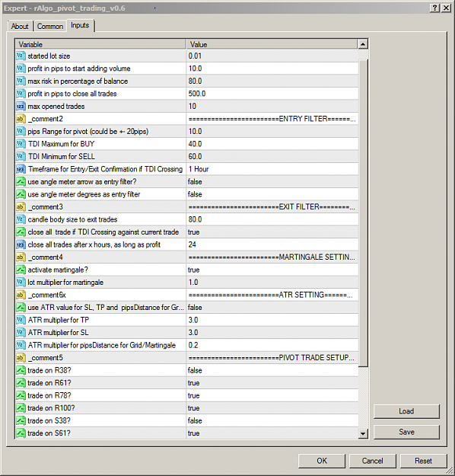Save settings with the Save button
The height and width of the screenshot is (476, 455).
tap(406, 432)
